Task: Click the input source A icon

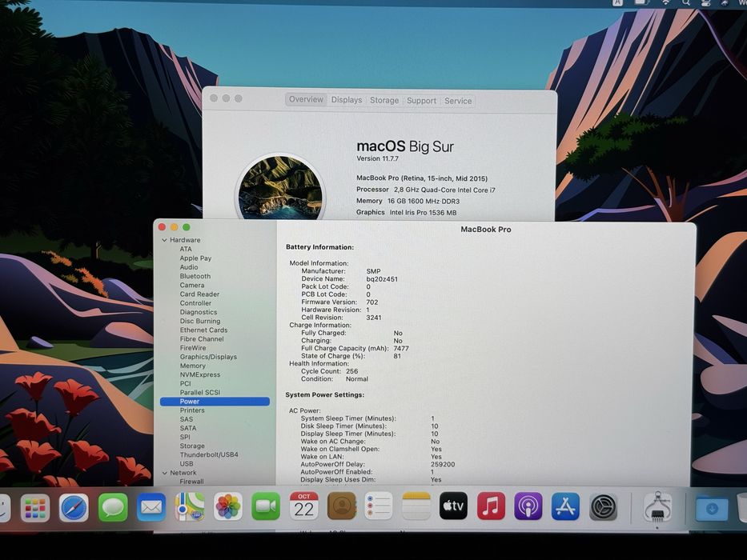Action: [x=617, y=2]
